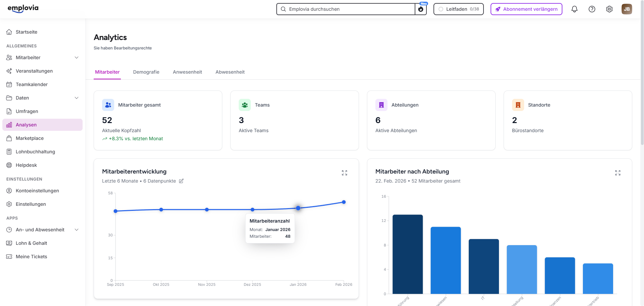Edit the Mitarbeiterentwicklung data points pencil
This screenshot has width=644, height=306.
coord(181,181)
